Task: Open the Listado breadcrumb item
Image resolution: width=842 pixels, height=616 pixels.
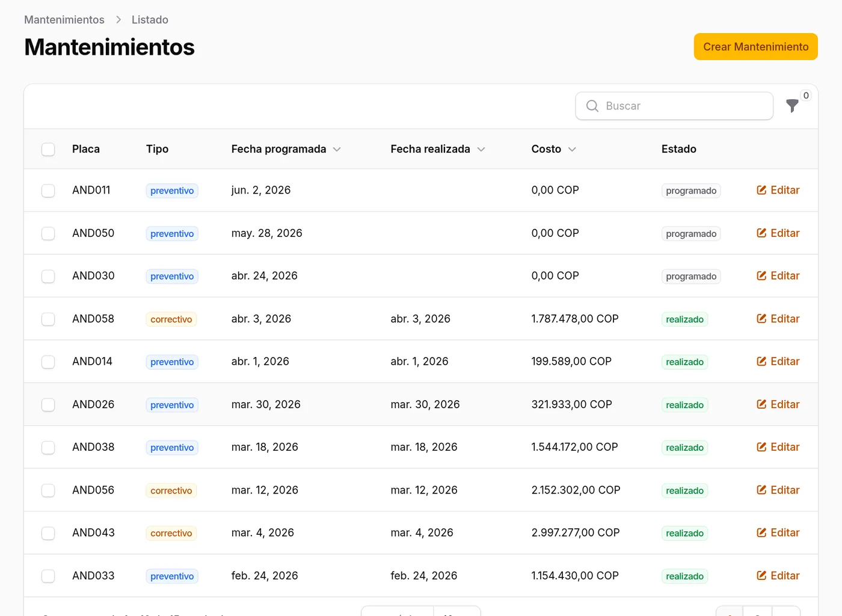Action: pyautogui.click(x=150, y=20)
